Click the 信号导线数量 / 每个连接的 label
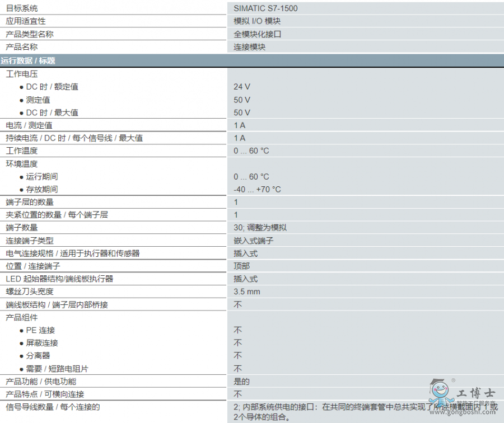504x423 pixels. (x=53, y=407)
